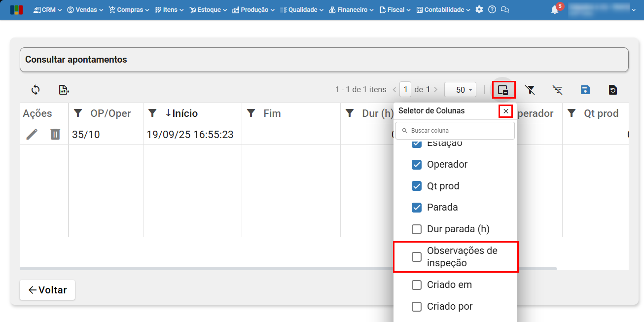Open the Produção dropdown menu
Viewport: 644px width, 322px height.
pos(253,10)
